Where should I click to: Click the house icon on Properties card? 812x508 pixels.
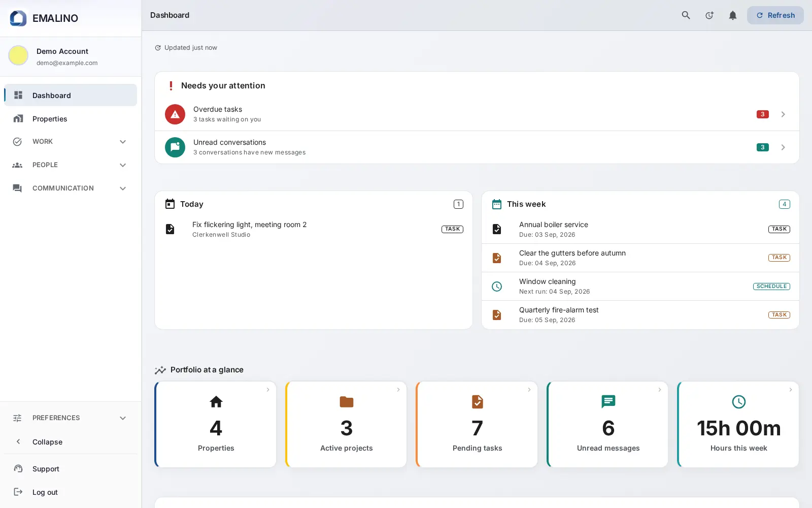(x=216, y=402)
